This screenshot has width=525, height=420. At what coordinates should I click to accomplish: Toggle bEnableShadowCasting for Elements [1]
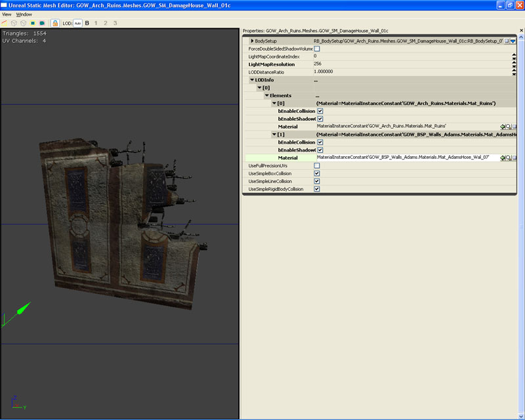click(320, 150)
